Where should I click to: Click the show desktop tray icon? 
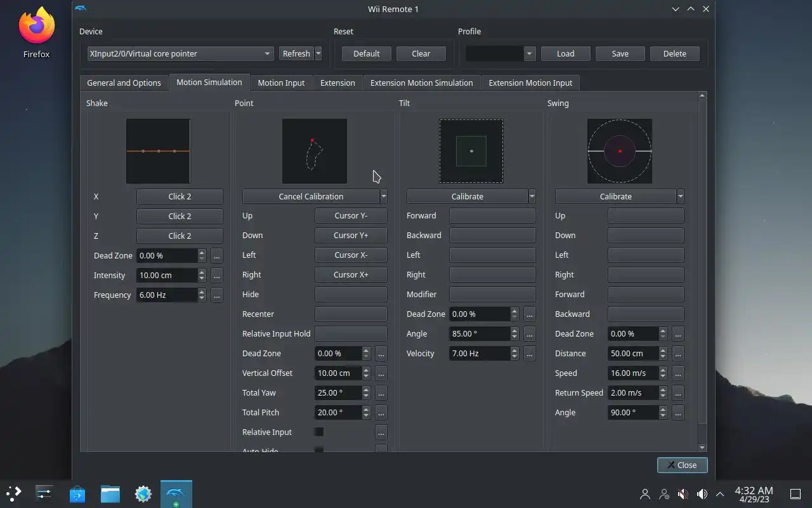coord(796,494)
